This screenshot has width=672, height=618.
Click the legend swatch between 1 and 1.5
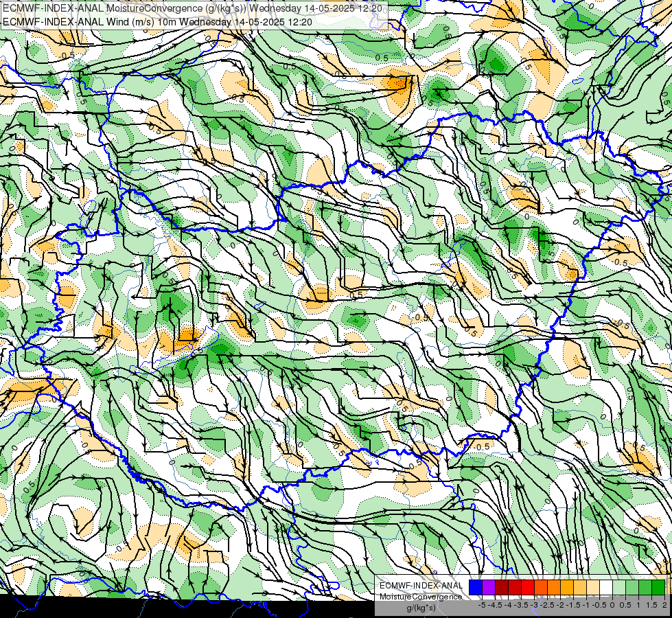pos(645,588)
